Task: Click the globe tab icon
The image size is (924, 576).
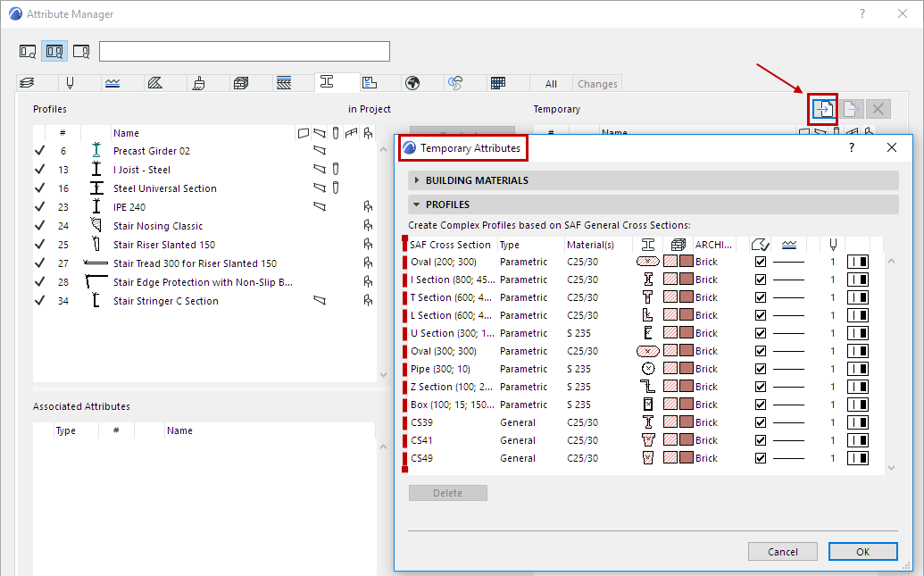Action: (x=412, y=83)
